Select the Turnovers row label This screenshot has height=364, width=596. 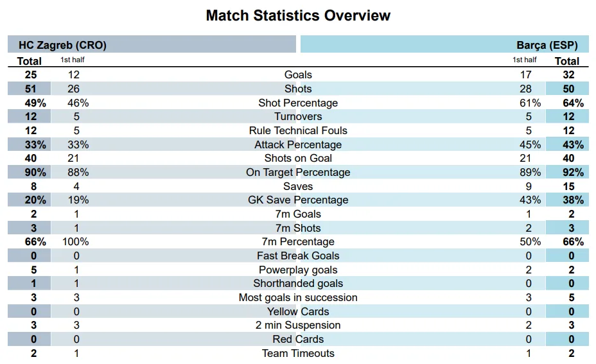[x=298, y=117]
